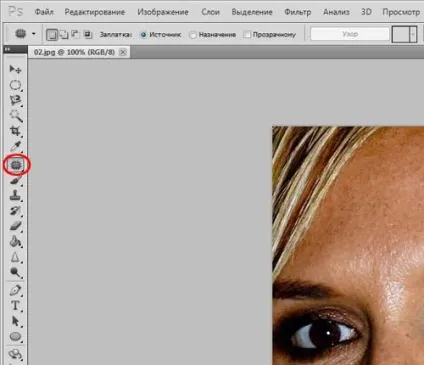Open the pattern picker dropdown arrow

[x=413, y=34]
